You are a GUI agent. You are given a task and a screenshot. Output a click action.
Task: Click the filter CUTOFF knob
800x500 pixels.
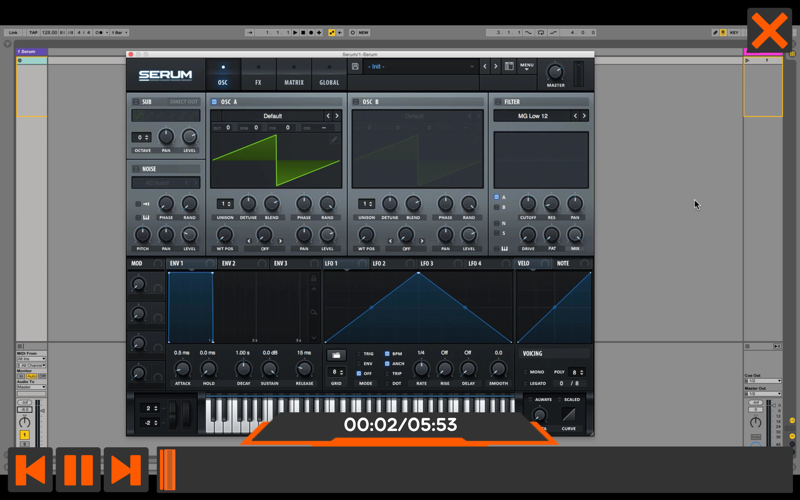coord(528,204)
